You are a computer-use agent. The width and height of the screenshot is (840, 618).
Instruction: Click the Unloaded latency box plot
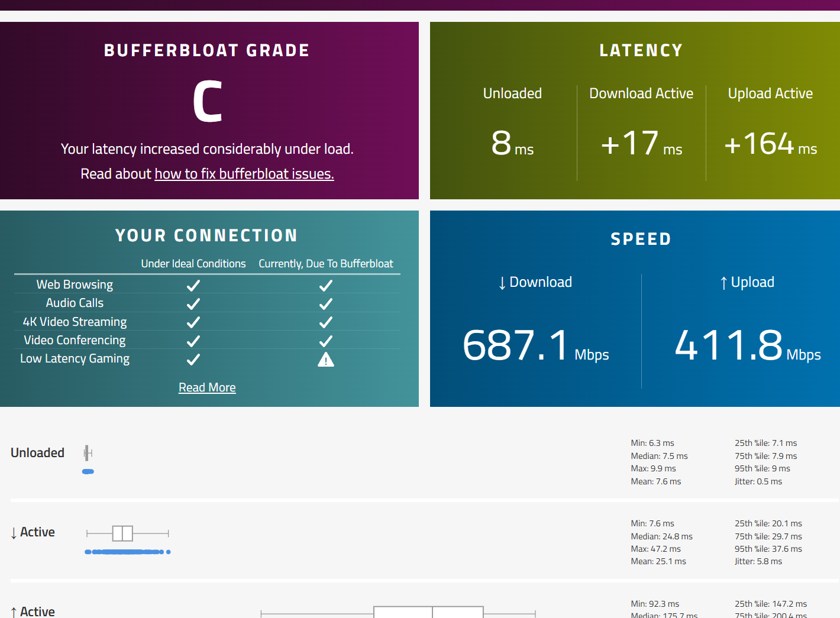88,453
